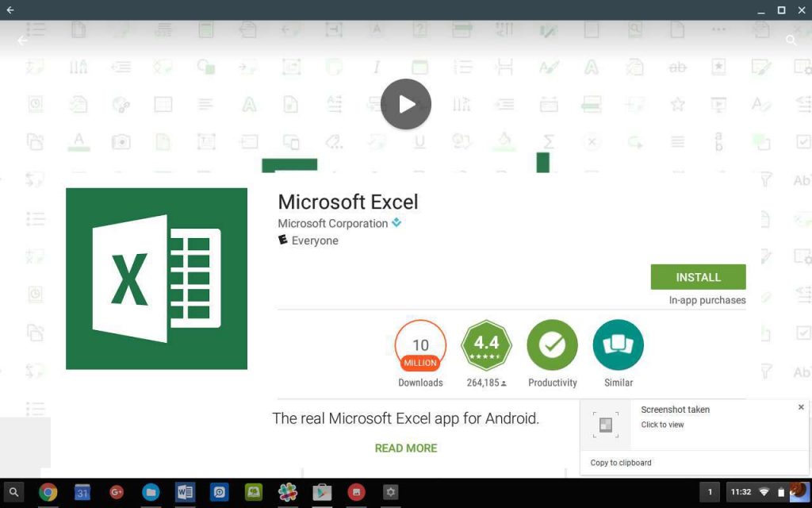
Task: Click the INSTALL button
Action: pyautogui.click(x=698, y=277)
